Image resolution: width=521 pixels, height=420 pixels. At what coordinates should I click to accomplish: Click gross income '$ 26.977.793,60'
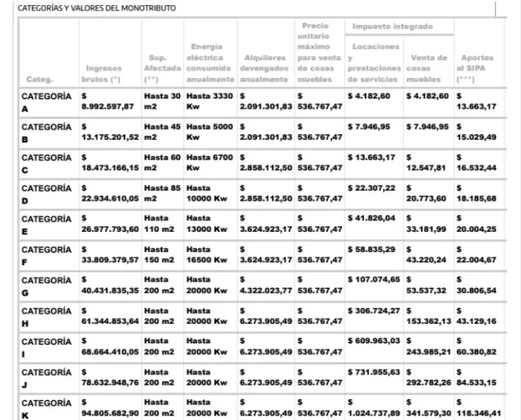tap(110, 224)
